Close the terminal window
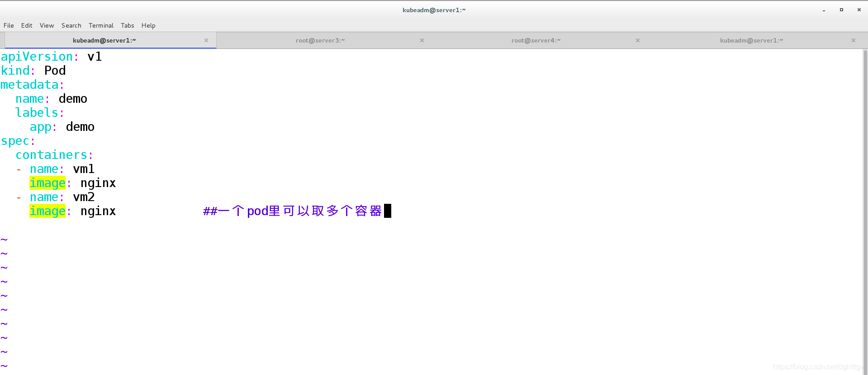 [x=859, y=10]
